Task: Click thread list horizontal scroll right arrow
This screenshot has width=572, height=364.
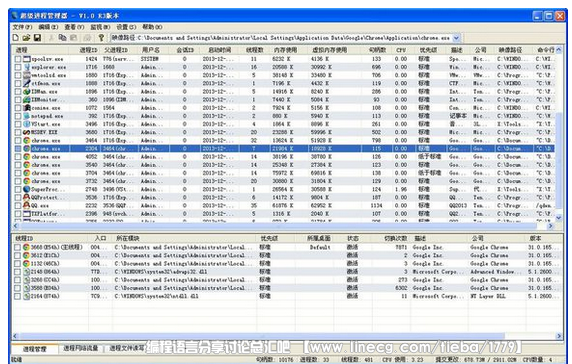Action: pyautogui.click(x=559, y=336)
